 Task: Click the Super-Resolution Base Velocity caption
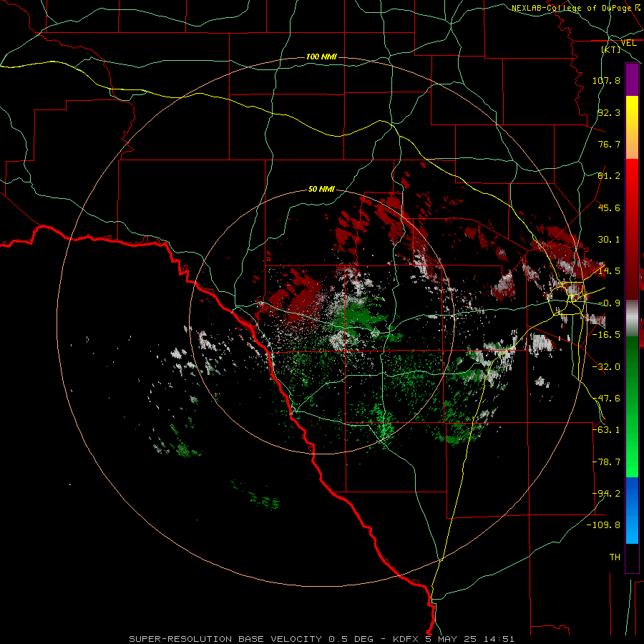(321, 639)
